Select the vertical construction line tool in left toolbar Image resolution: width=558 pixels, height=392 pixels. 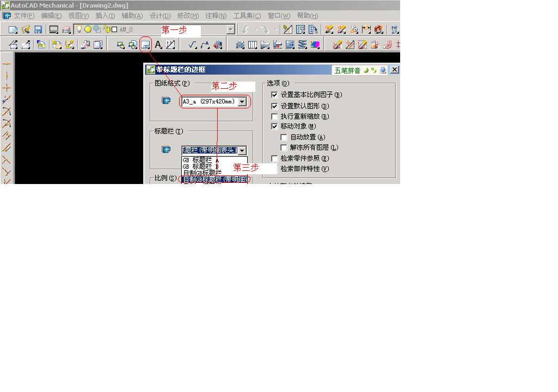pyautogui.click(x=7, y=76)
